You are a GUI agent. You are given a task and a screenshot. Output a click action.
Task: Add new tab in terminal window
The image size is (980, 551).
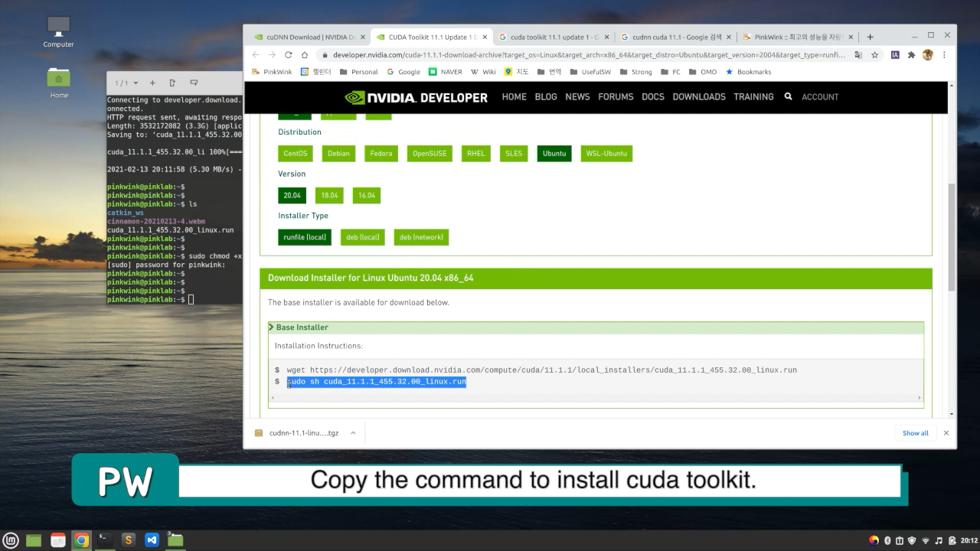pos(152,83)
